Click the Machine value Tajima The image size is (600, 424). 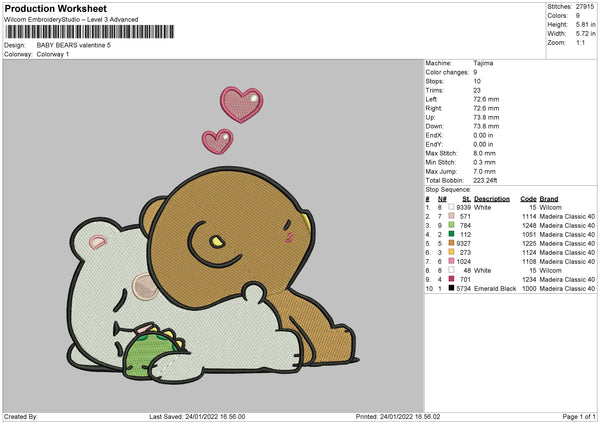coord(483,63)
